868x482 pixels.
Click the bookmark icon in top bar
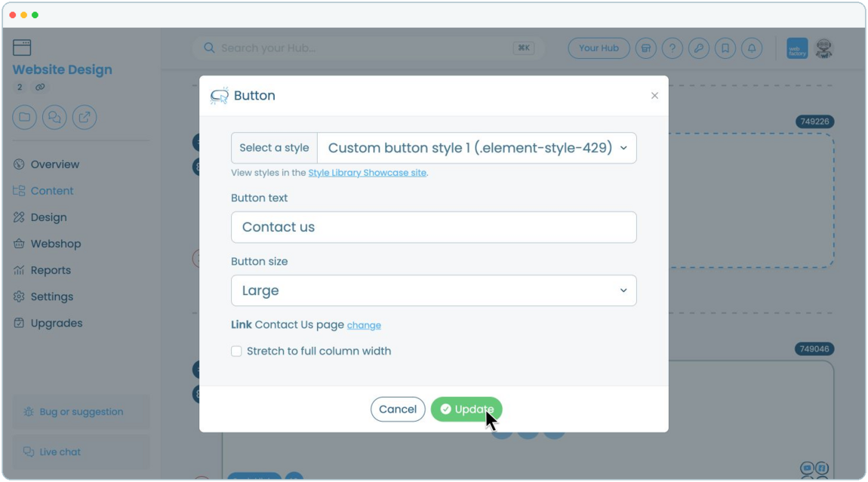tap(725, 48)
